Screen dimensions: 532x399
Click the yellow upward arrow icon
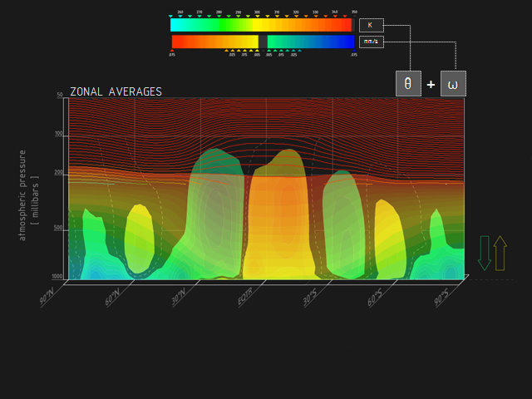500,253
